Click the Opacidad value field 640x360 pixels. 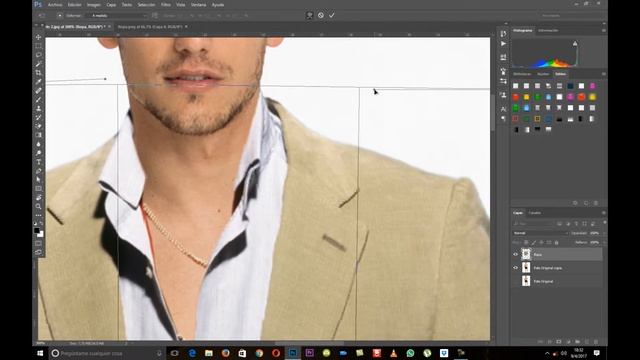594,233
